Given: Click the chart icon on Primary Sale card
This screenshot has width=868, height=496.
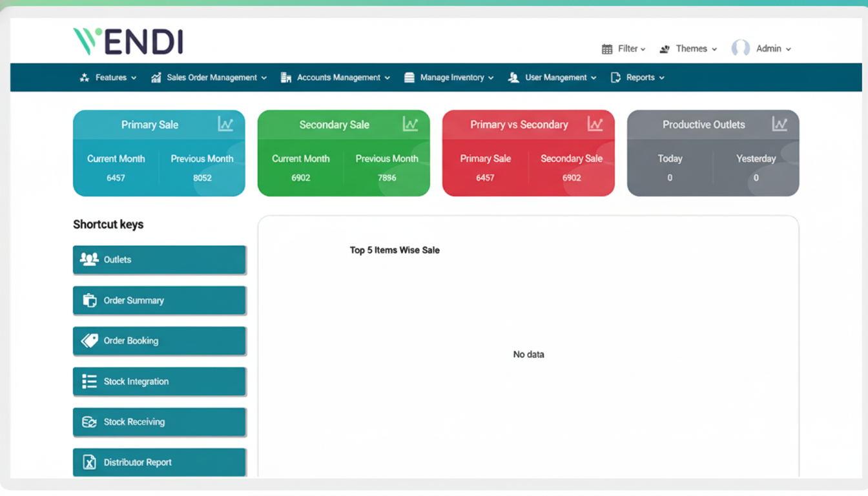Looking at the screenshot, I should (226, 124).
